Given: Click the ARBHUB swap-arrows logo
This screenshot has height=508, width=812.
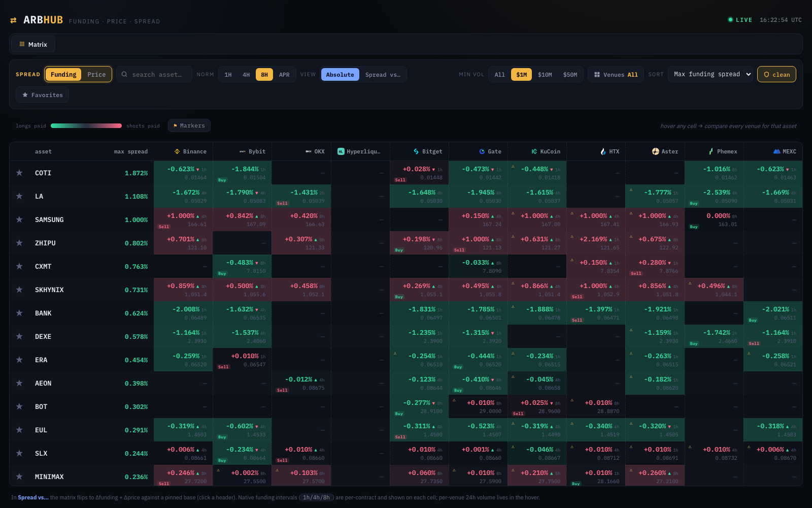Looking at the screenshot, I should click(x=13, y=20).
